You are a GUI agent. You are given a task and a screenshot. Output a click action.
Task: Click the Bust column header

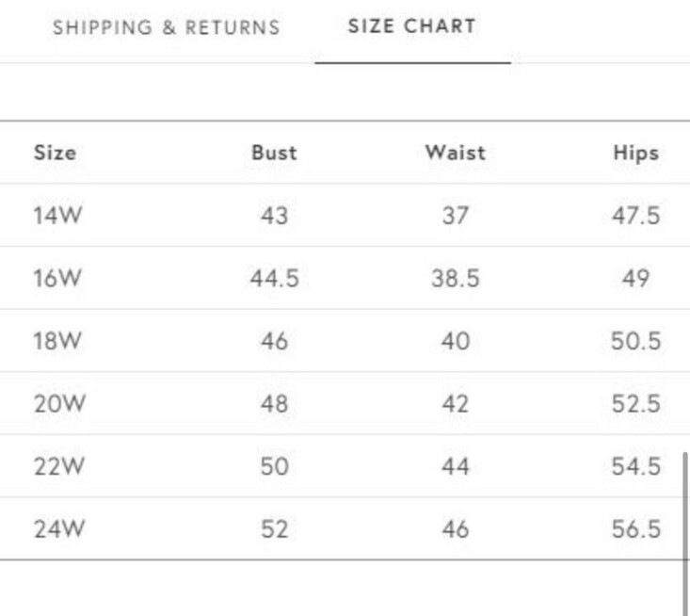(274, 153)
